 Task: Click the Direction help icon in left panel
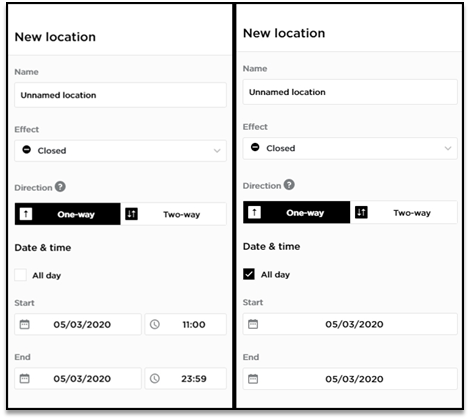point(60,187)
